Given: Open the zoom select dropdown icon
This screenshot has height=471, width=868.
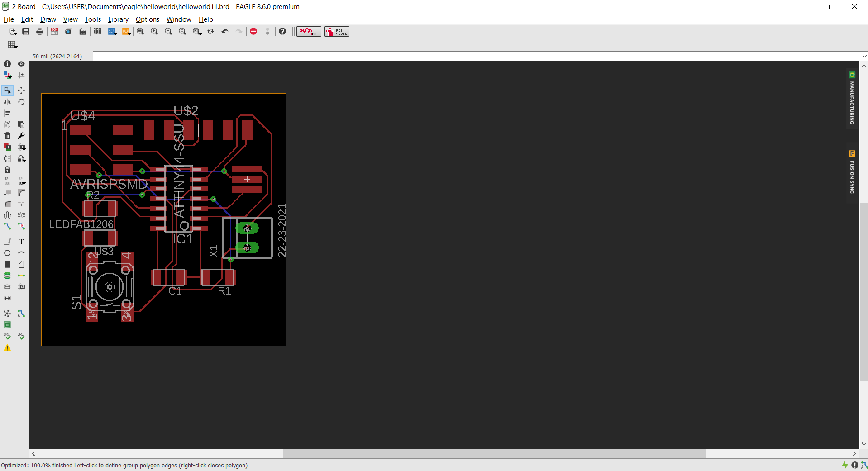Looking at the screenshot, I should pos(197,31).
